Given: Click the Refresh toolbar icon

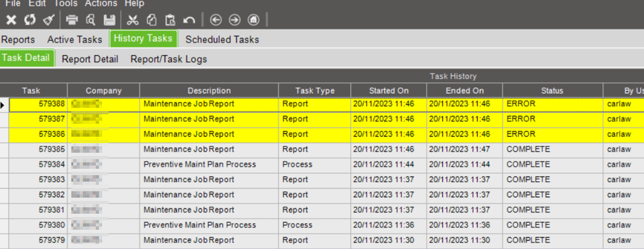Looking at the screenshot, I should [x=30, y=20].
